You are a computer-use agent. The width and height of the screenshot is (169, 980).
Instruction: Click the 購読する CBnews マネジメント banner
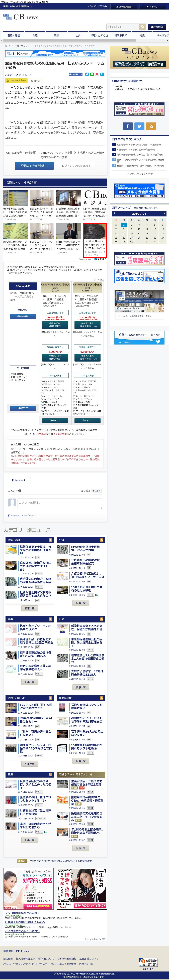(x=139, y=57)
